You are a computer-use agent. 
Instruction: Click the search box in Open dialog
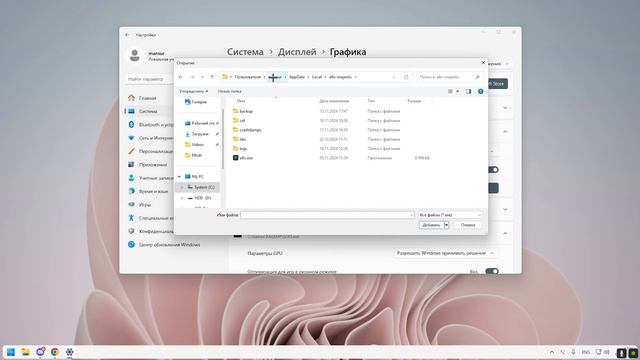(450, 77)
